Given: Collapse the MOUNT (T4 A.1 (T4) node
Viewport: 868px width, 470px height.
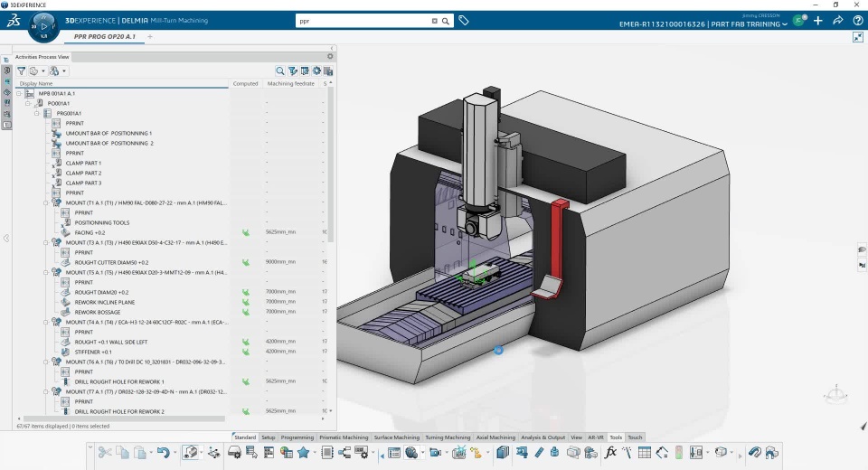Looking at the screenshot, I should click(x=46, y=322).
